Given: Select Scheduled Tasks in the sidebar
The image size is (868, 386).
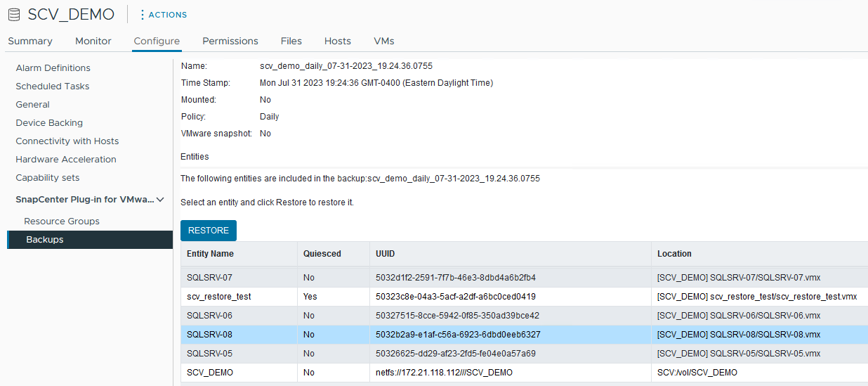Looking at the screenshot, I should click(x=53, y=86).
